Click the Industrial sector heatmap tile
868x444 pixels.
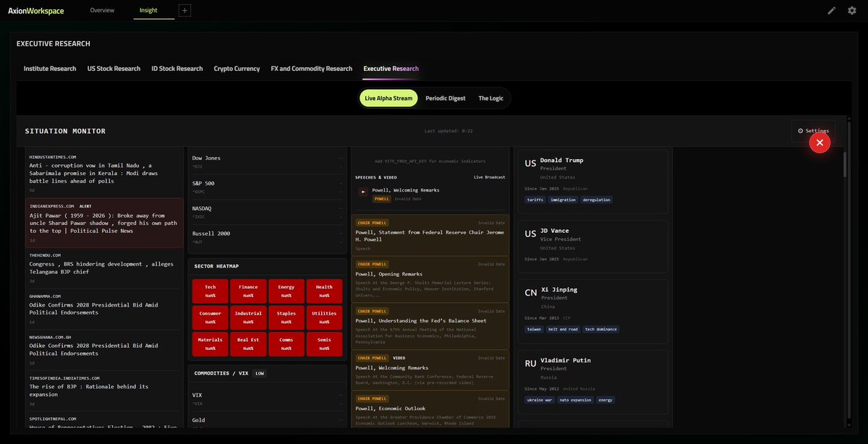click(248, 317)
